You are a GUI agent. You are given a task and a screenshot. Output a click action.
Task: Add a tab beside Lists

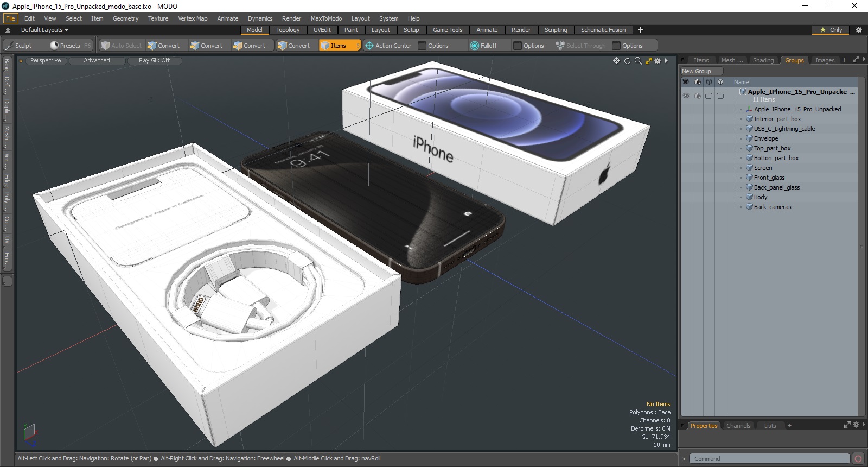[789, 426]
